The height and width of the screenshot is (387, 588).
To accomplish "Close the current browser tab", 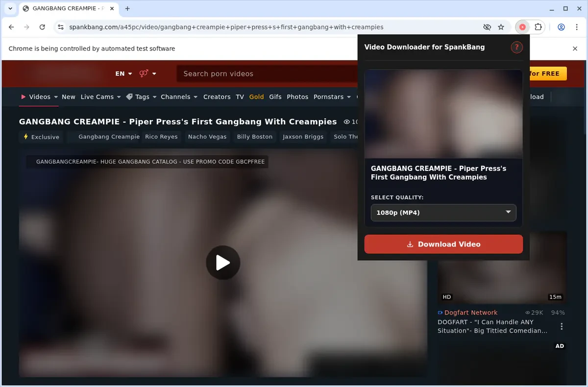I will (111, 8).
